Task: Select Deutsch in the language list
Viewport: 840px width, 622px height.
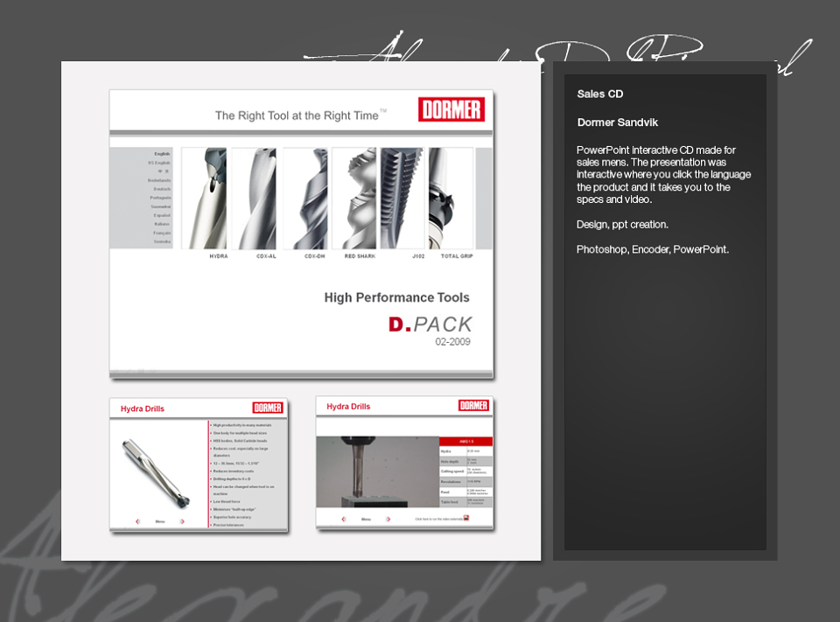Action: tap(162, 189)
